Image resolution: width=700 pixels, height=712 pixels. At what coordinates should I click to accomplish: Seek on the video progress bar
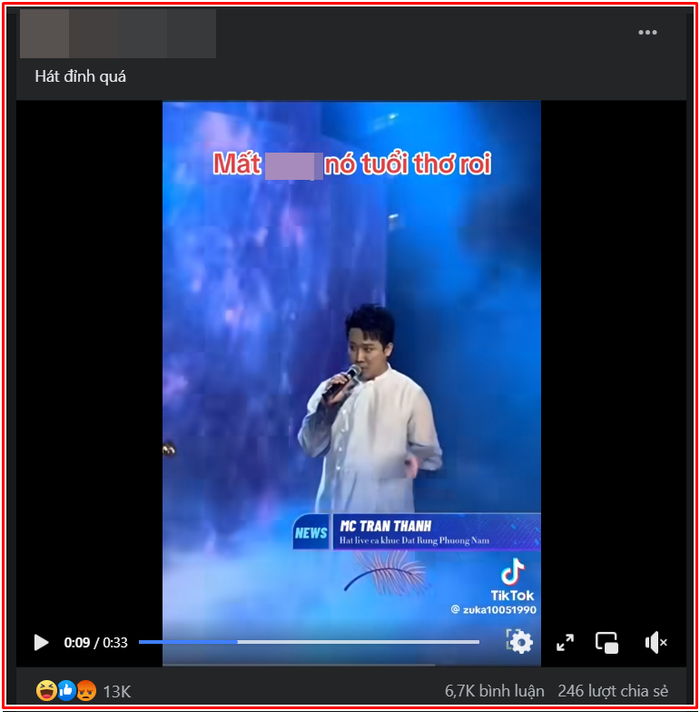tap(309, 642)
